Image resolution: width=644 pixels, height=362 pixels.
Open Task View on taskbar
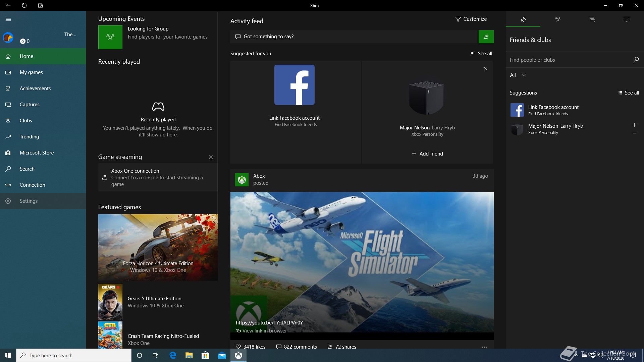click(156, 355)
